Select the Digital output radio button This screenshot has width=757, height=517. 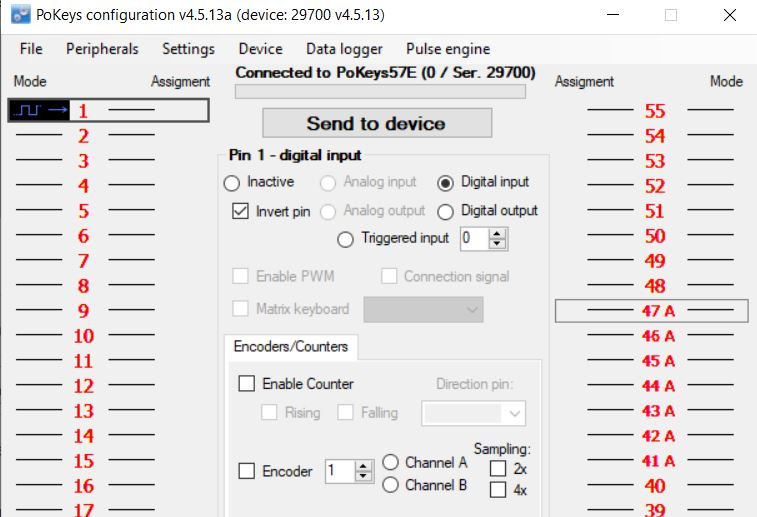point(445,211)
